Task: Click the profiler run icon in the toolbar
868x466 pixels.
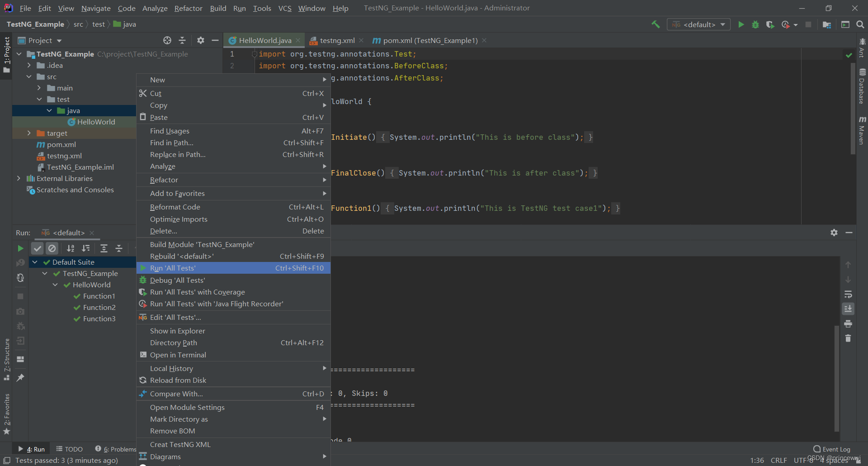Action: tap(786, 24)
